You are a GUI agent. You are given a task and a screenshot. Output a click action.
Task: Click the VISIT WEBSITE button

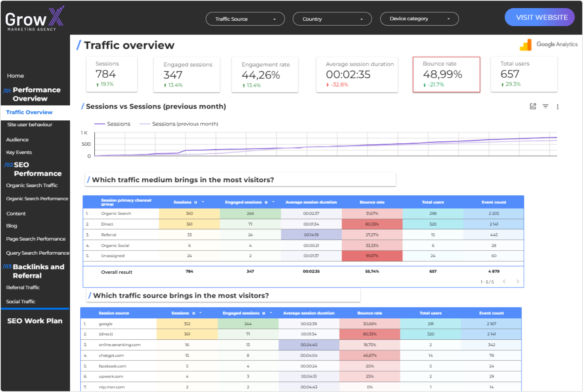click(539, 17)
